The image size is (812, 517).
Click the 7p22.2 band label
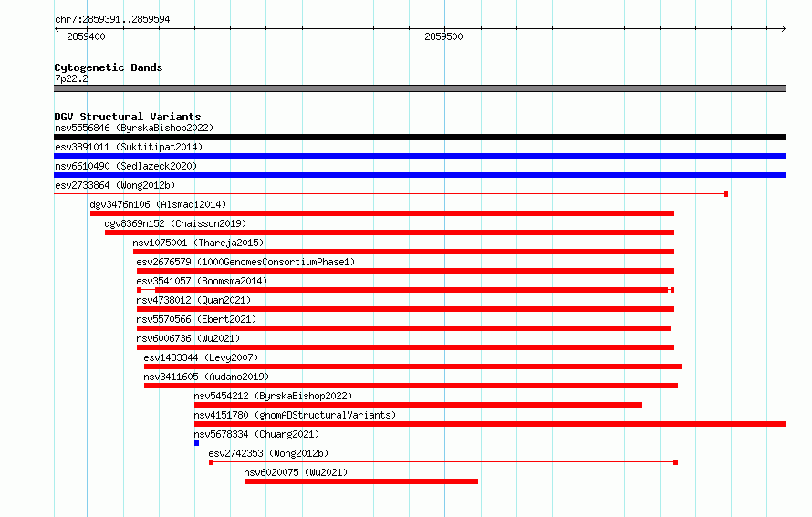coord(71,78)
